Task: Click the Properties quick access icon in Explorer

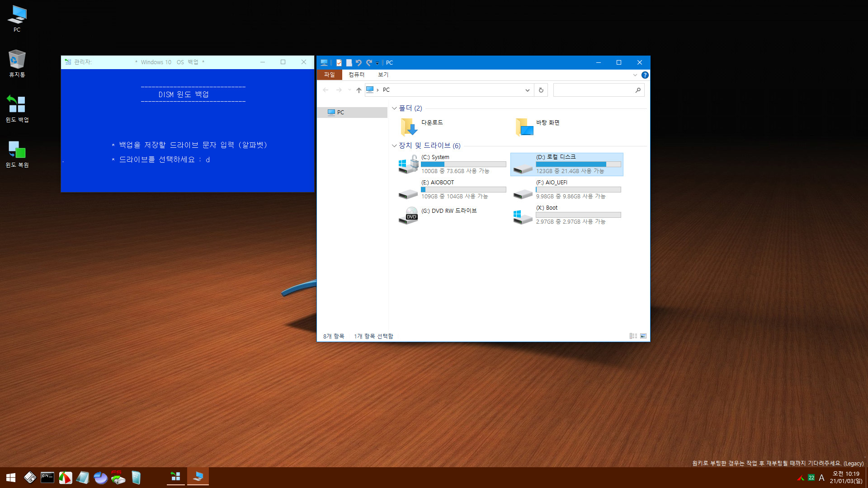Action: click(339, 63)
